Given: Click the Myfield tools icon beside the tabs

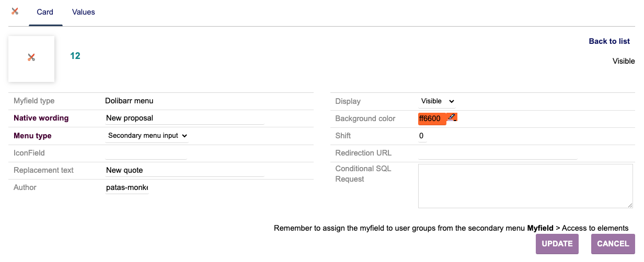Looking at the screenshot, I should [15, 11].
